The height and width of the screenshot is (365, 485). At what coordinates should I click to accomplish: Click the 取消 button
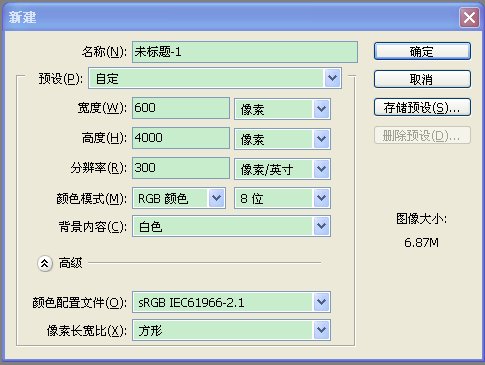[422, 79]
